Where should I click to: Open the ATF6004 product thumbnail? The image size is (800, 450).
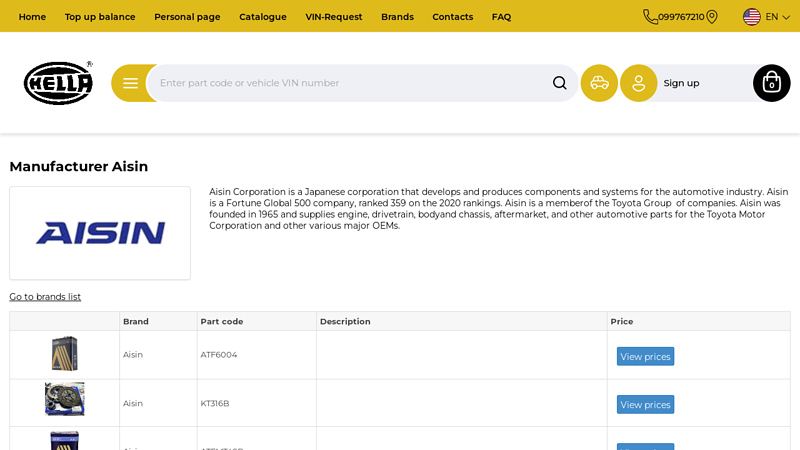click(65, 354)
